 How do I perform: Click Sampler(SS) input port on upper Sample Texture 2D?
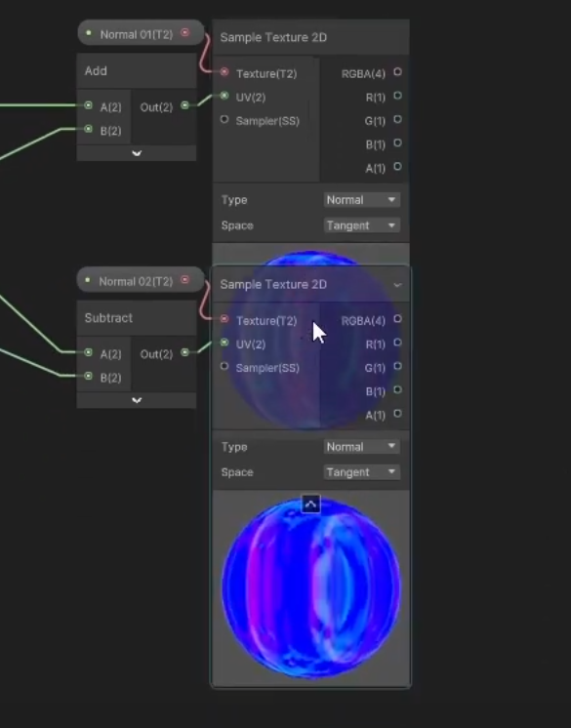click(x=224, y=119)
